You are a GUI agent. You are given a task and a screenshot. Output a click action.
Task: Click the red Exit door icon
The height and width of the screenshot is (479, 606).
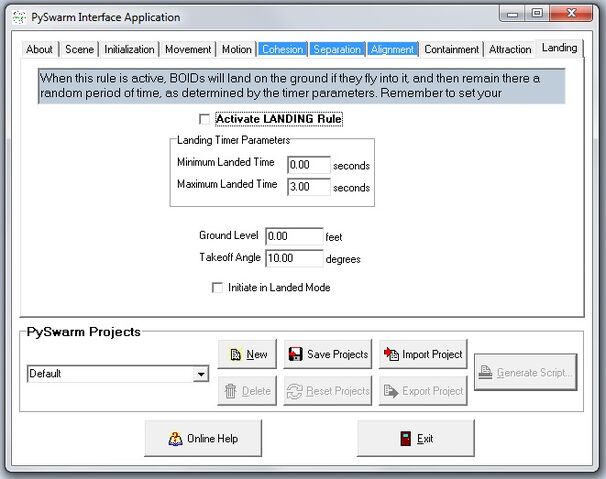point(406,438)
